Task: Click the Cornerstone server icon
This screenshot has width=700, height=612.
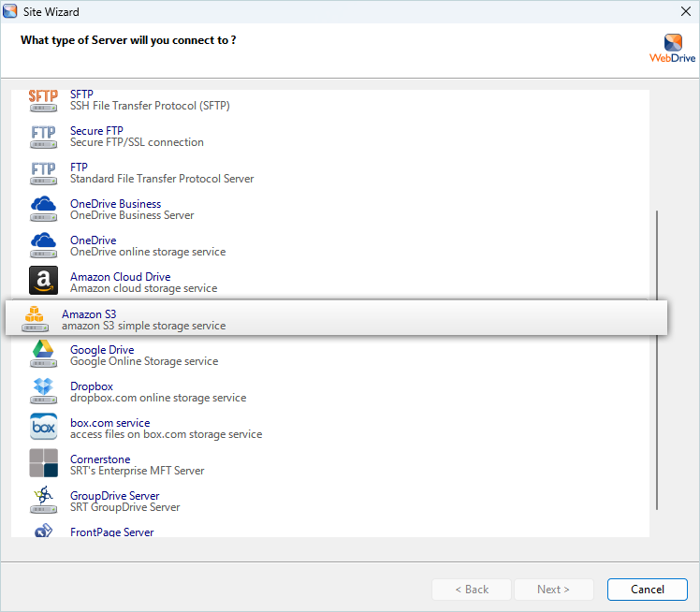Action: 43,464
